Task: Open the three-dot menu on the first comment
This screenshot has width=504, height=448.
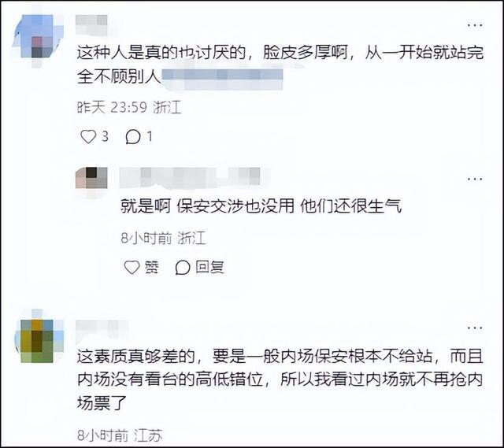Action: point(475,25)
